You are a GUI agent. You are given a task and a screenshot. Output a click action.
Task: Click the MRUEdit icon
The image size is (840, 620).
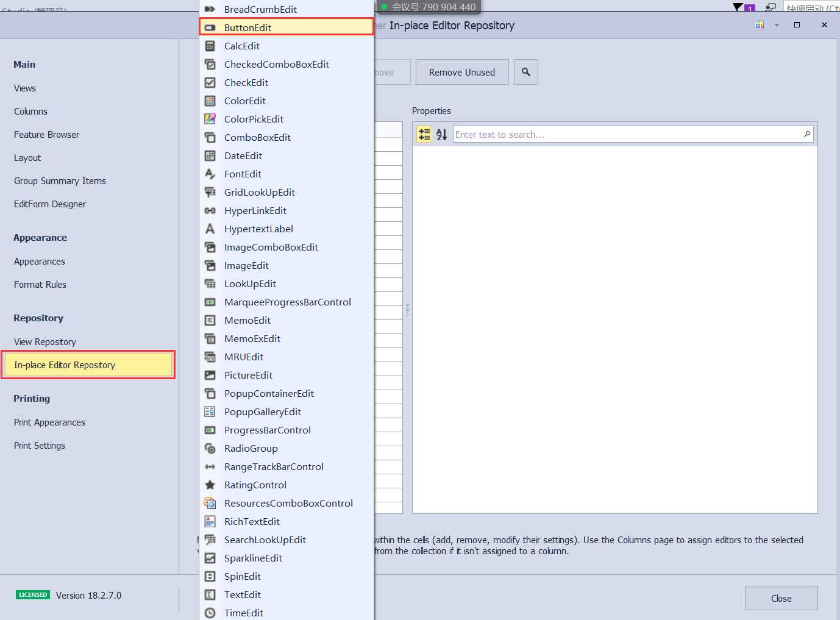pyautogui.click(x=210, y=357)
